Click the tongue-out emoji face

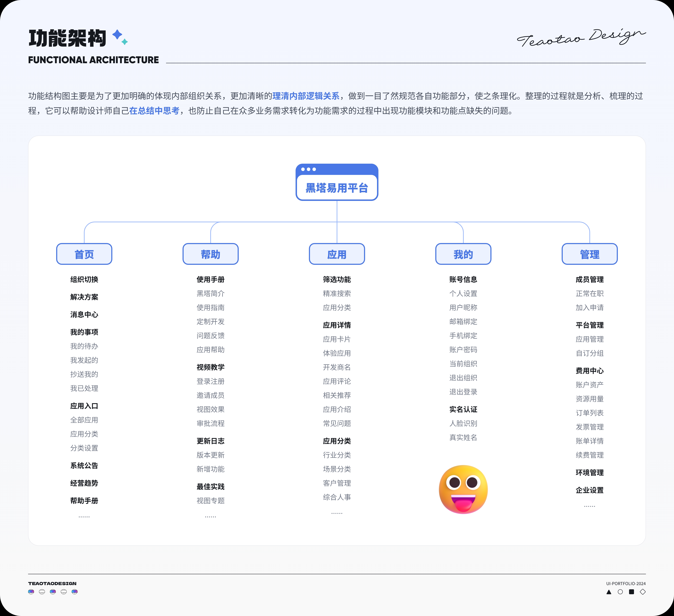(463, 489)
